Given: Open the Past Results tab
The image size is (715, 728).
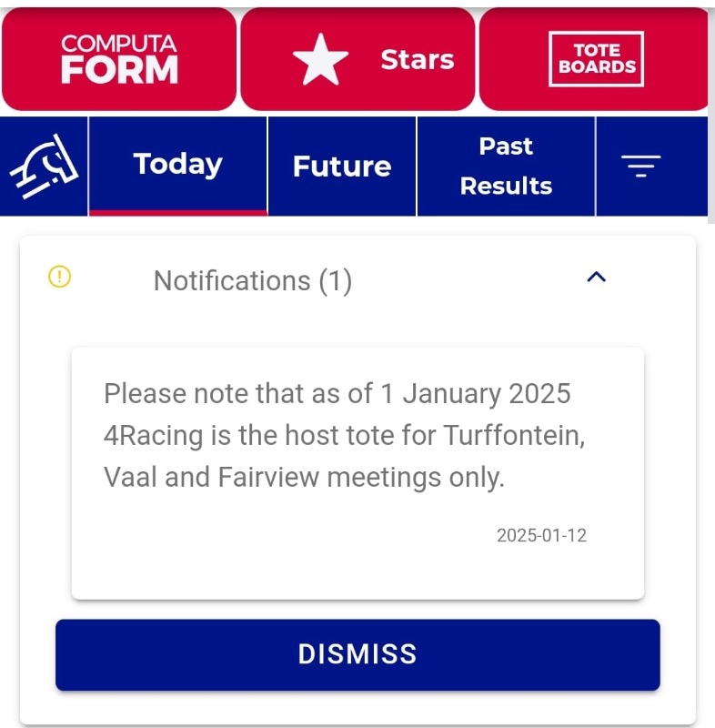Looking at the screenshot, I should pyautogui.click(x=506, y=166).
